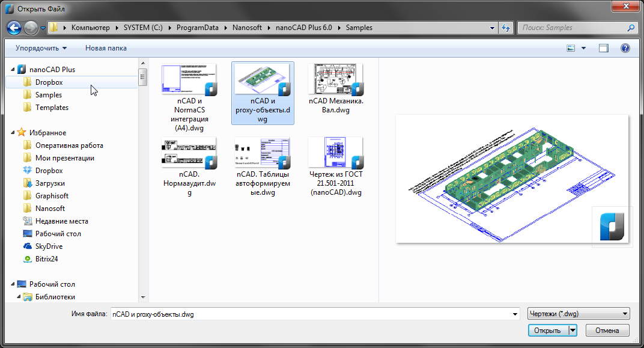Refresh the folder view with the refresh icon
This screenshot has height=348, width=644.
pos(505,27)
